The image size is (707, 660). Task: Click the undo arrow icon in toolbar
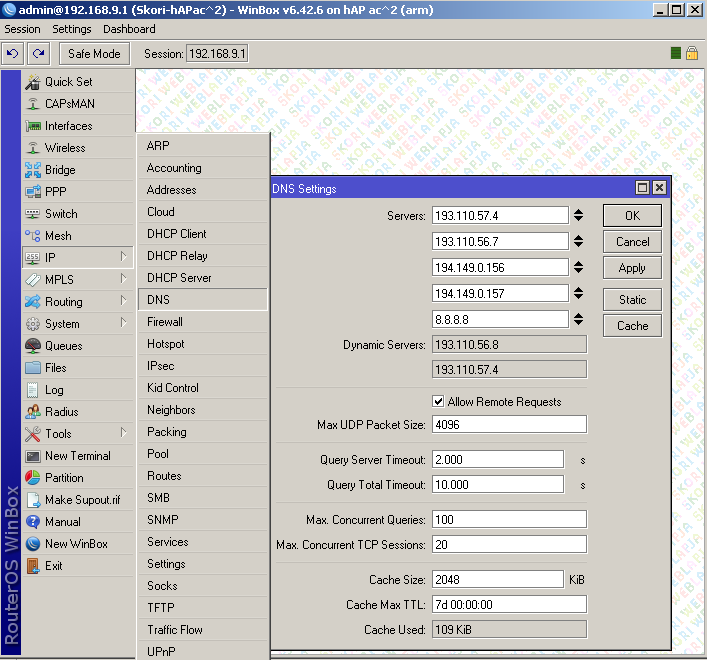pyautogui.click(x=13, y=53)
